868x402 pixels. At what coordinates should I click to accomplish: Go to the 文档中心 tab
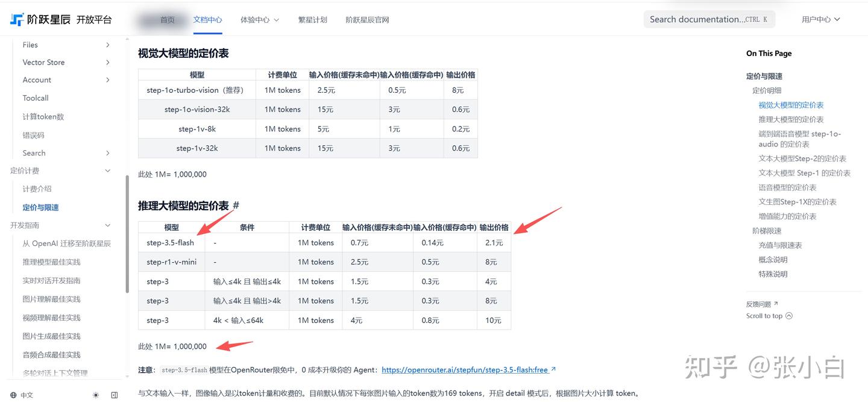(208, 20)
